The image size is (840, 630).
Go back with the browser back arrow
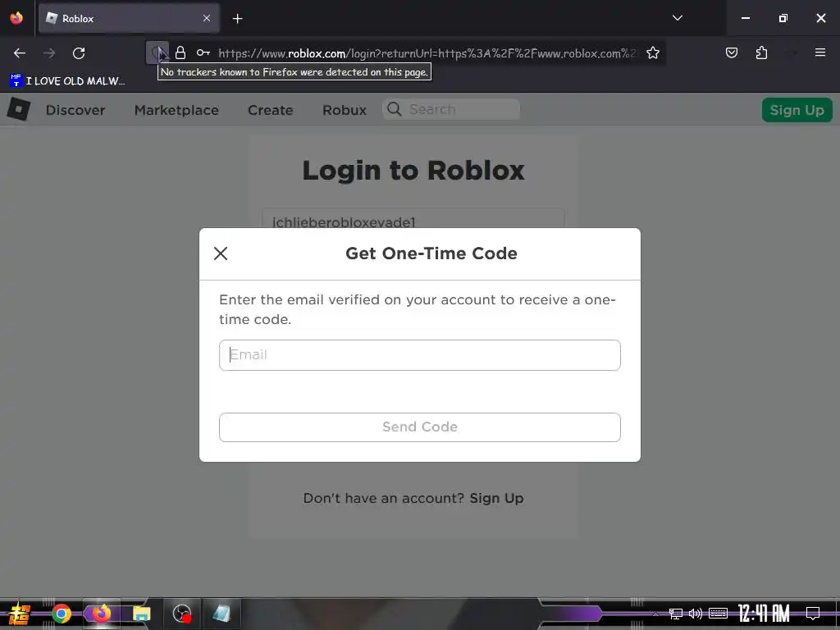20,53
